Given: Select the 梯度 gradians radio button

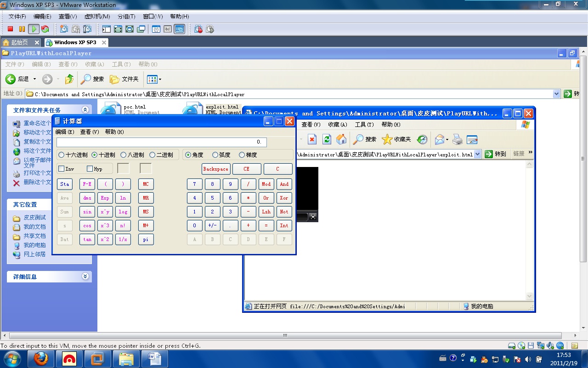Looking at the screenshot, I should coord(248,155).
